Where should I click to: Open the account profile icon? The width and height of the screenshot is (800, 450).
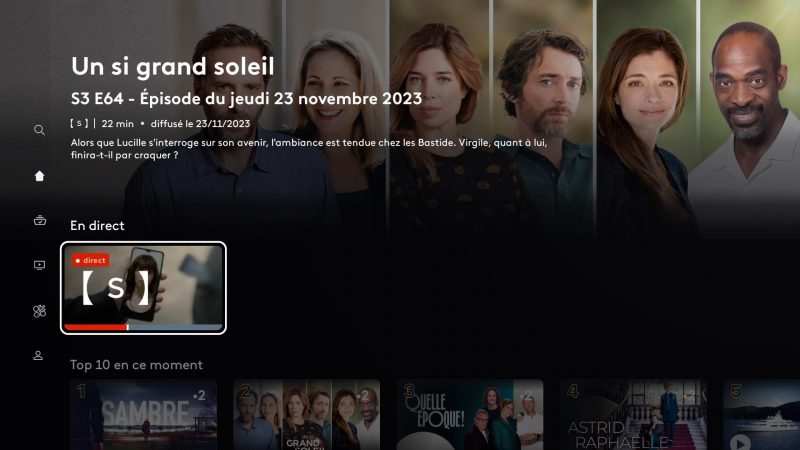[38, 356]
